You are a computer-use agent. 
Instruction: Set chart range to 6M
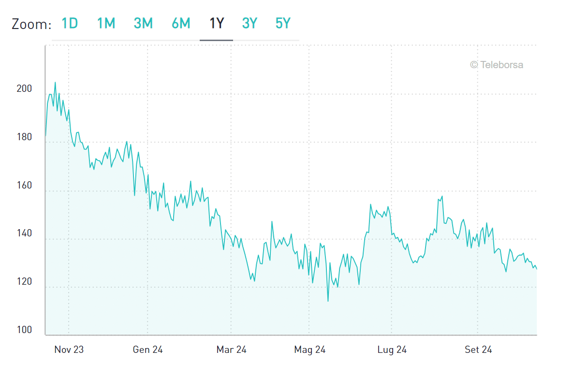coord(181,23)
